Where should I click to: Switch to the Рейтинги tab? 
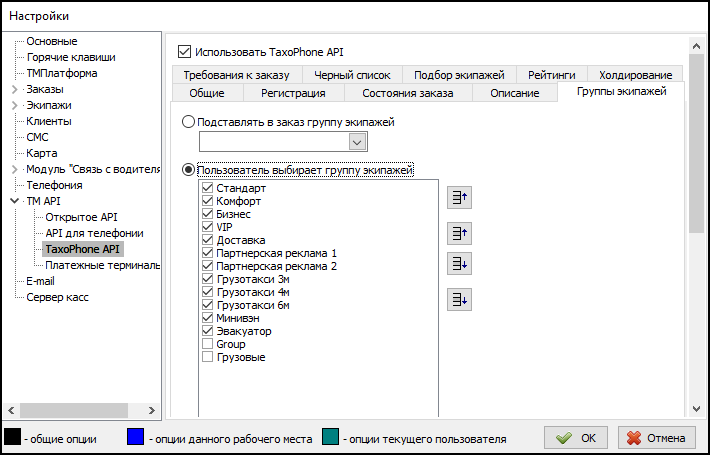(551, 75)
